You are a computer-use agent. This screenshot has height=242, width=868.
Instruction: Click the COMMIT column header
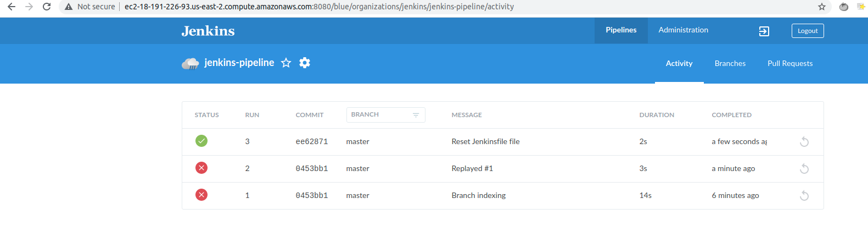point(310,115)
